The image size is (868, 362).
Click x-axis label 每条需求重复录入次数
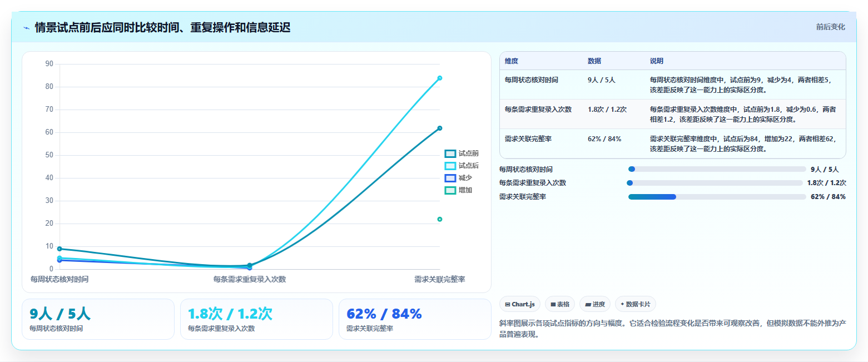(x=250, y=279)
